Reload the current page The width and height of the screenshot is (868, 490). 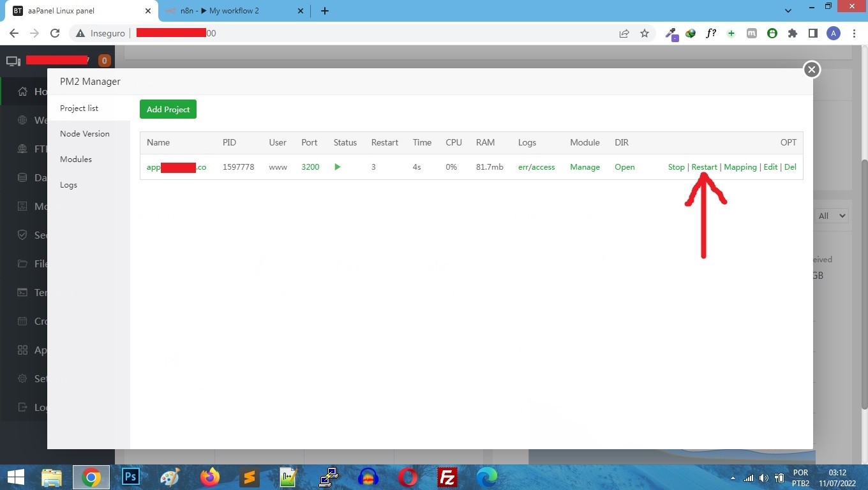(x=55, y=33)
